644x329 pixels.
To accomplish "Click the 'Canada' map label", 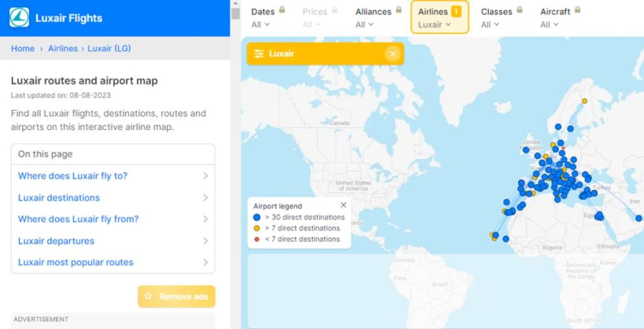I will click(340, 123).
